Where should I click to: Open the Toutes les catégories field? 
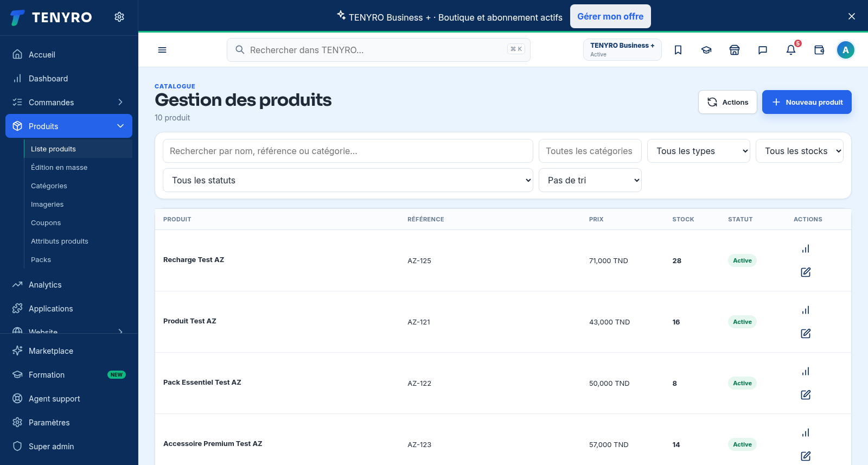click(590, 151)
